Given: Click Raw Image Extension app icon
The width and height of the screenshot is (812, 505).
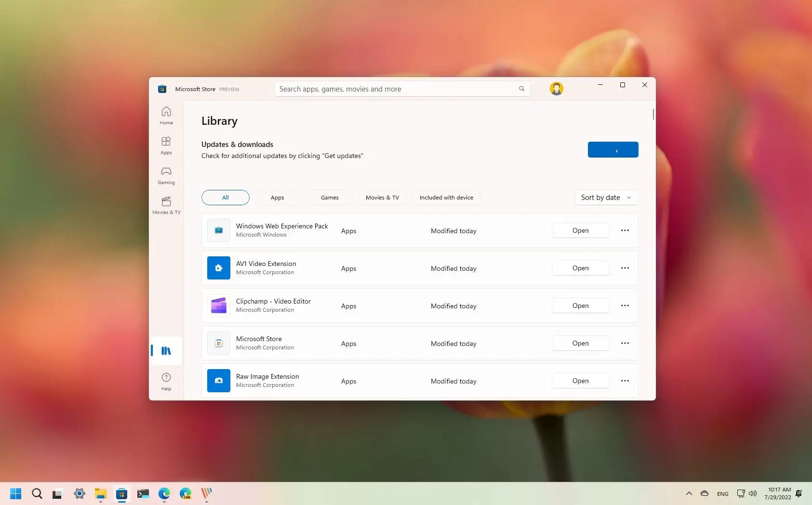Looking at the screenshot, I should tap(219, 381).
